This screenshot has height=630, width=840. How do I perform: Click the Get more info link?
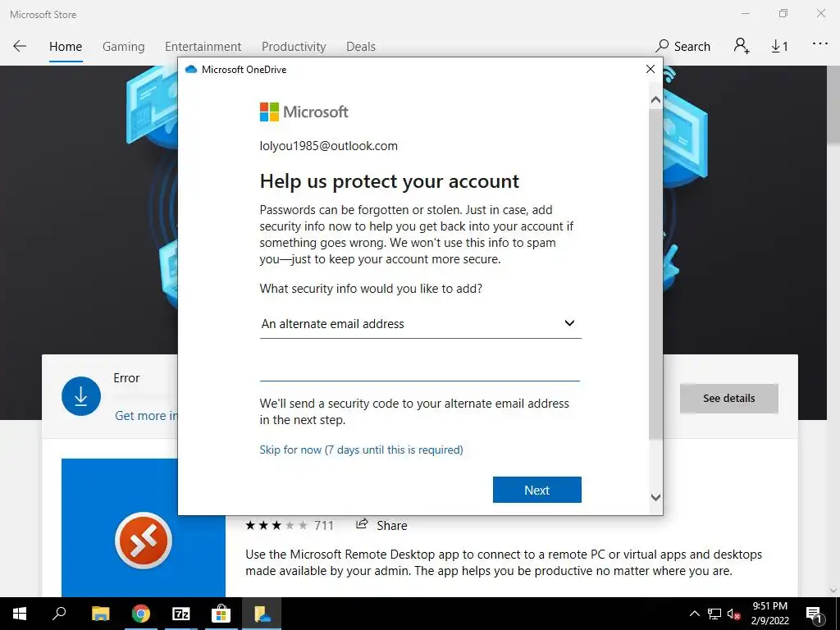point(146,416)
